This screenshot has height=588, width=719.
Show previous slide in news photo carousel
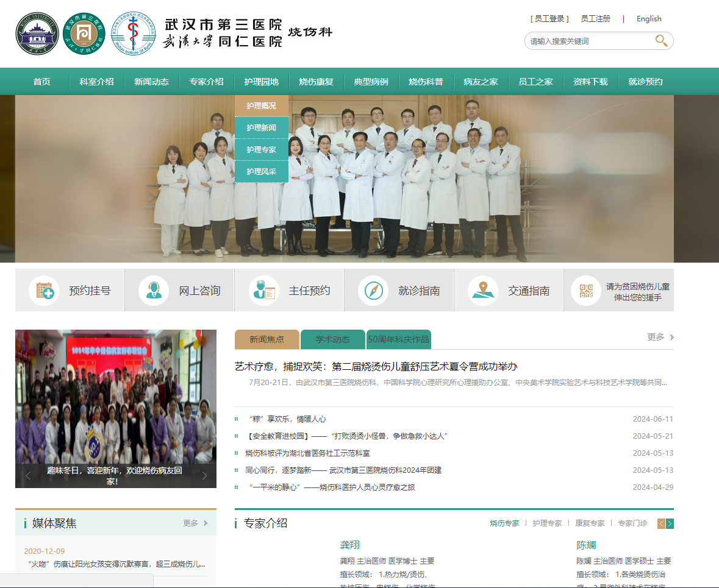click(28, 476)
